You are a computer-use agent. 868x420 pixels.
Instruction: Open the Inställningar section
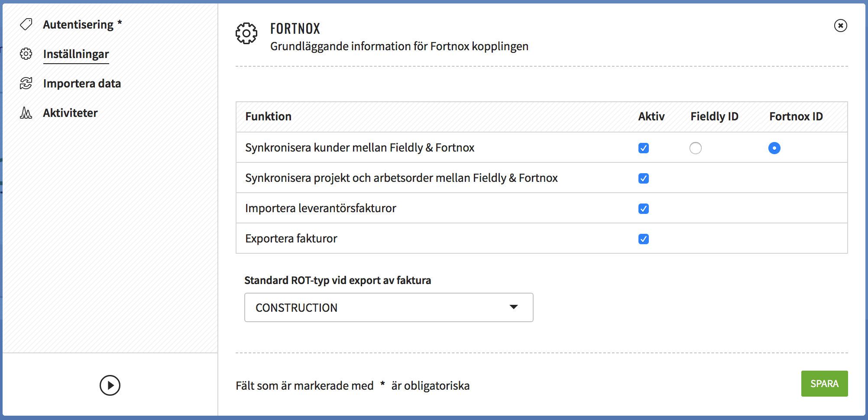pyautogui.click(x=76, y=54)
